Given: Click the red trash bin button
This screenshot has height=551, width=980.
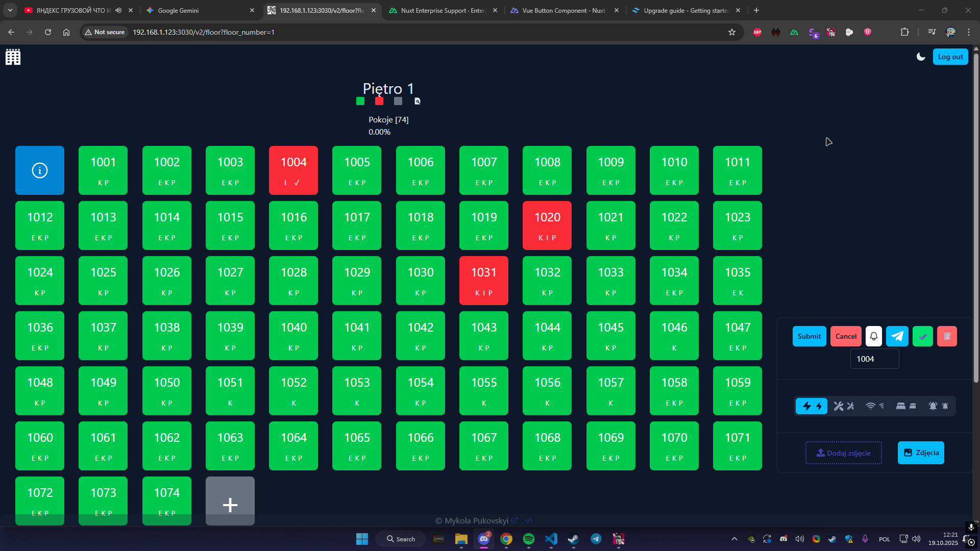Looking at the screenshot, I should coord(947,336).
